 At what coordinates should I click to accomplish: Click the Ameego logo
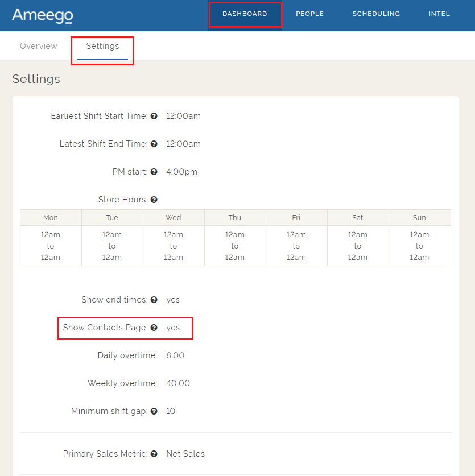click(x=42, y=15)
